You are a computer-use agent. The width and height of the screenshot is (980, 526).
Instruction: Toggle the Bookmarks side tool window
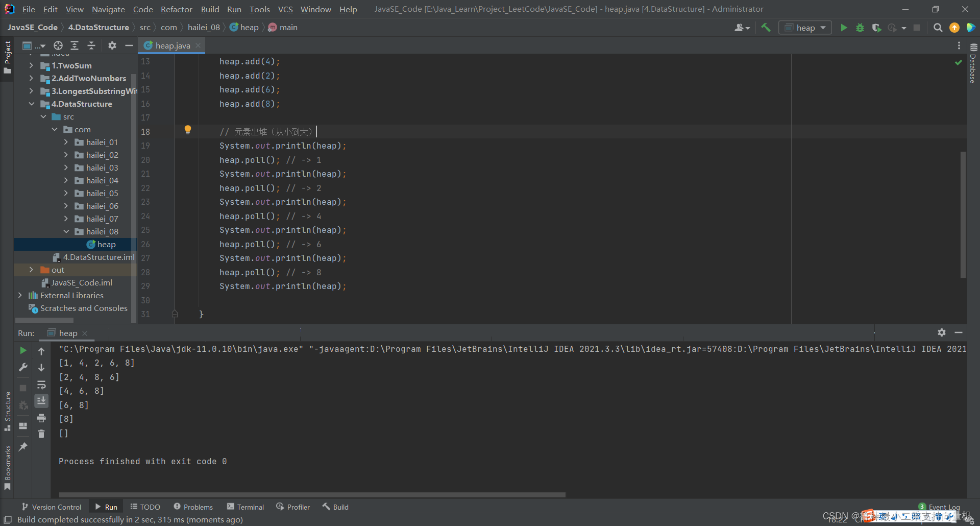7,468
